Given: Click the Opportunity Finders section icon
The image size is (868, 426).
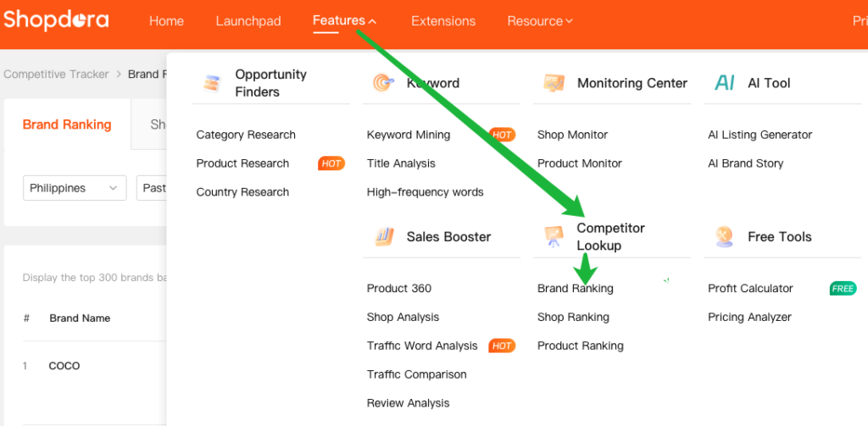Looking at the screenshot, I should click(212, 83).
